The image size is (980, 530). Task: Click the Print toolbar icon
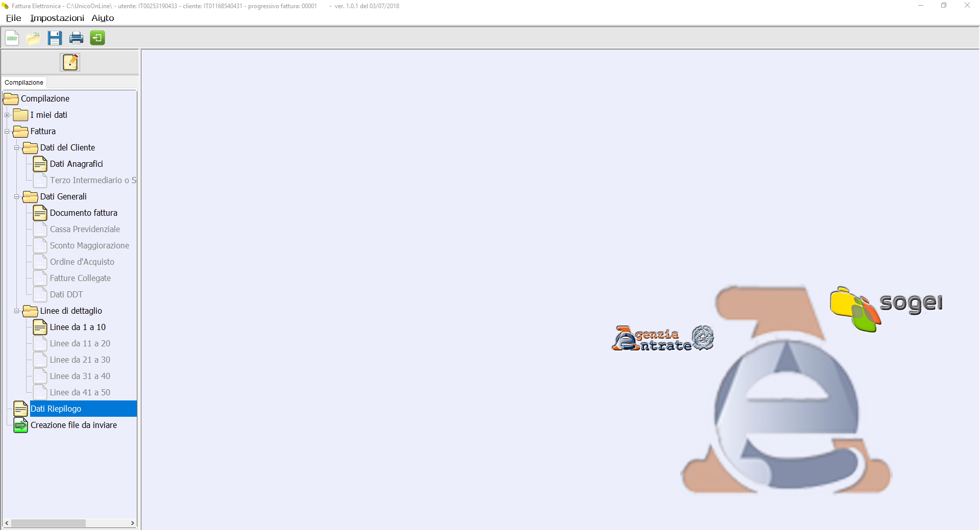(x=76, y=38)
